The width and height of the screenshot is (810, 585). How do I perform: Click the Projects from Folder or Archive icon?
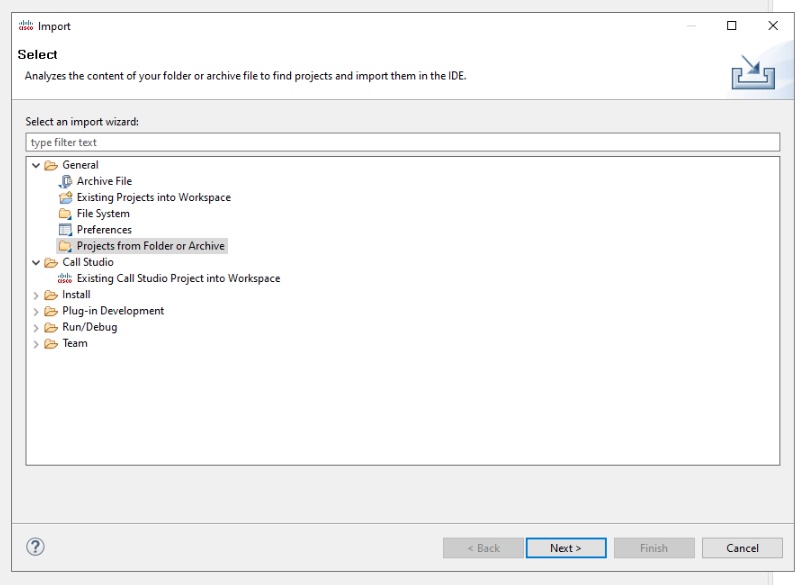pos(66,246)
